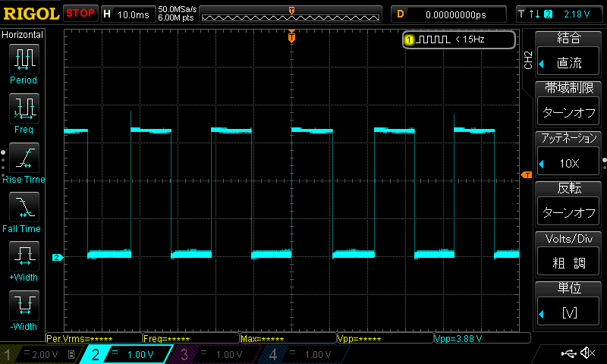Screen dimensions: 607x364
Task: Click the CH2 vertical menu tab label
Action: (528, 60)
